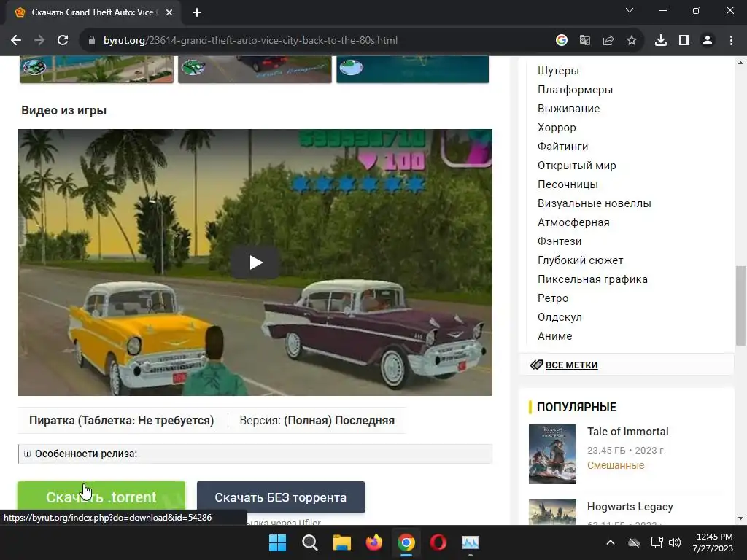
Task: Open the monitor app in taskbar
Action: pyautogui.click(x=471, y=542)
